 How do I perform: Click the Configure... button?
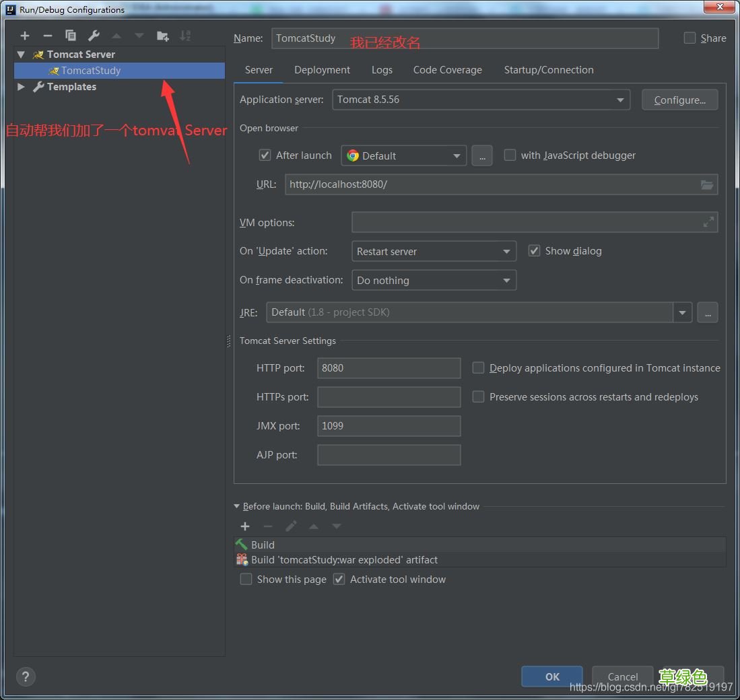[x=679, y=100]
